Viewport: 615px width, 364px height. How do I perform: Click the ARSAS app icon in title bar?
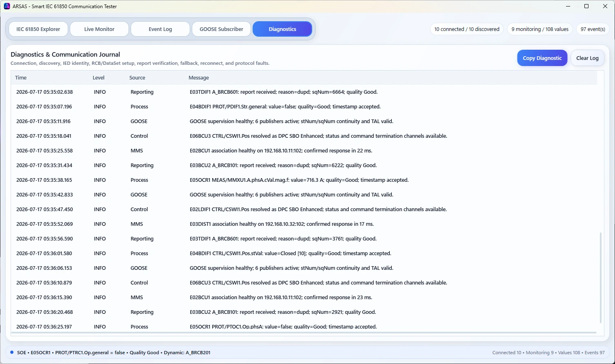tap(7, 6)
